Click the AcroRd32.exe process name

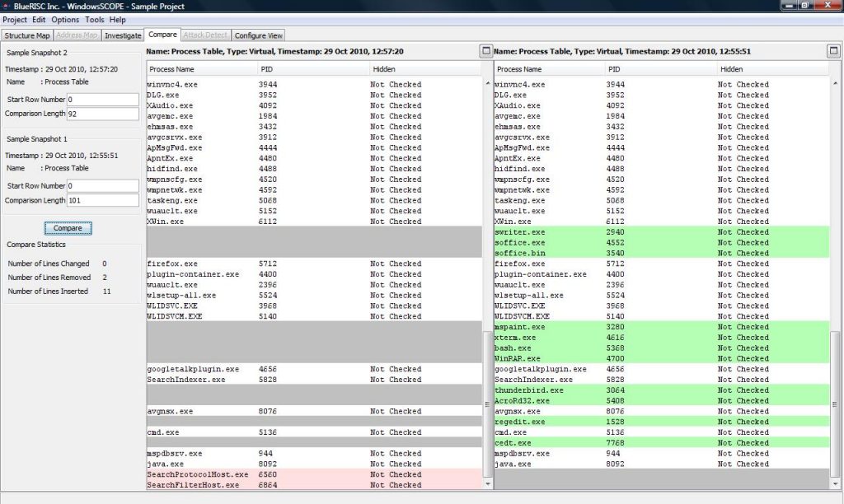tap(522, 401)
